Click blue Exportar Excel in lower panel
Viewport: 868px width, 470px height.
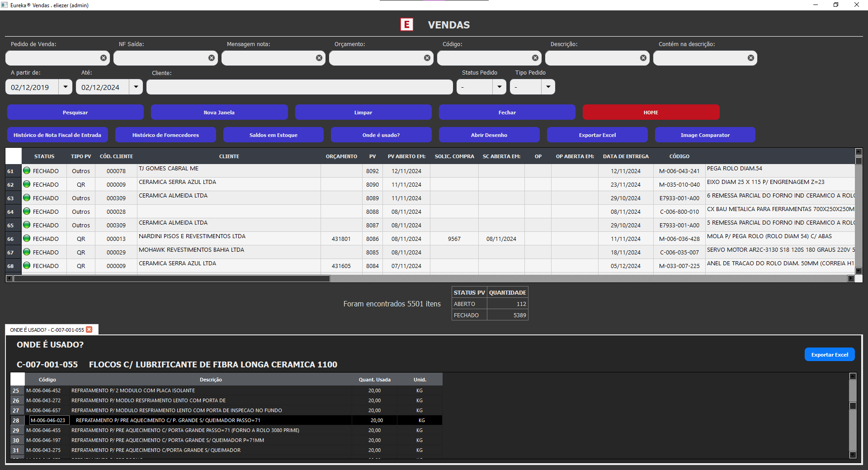(x=830, y=354)
